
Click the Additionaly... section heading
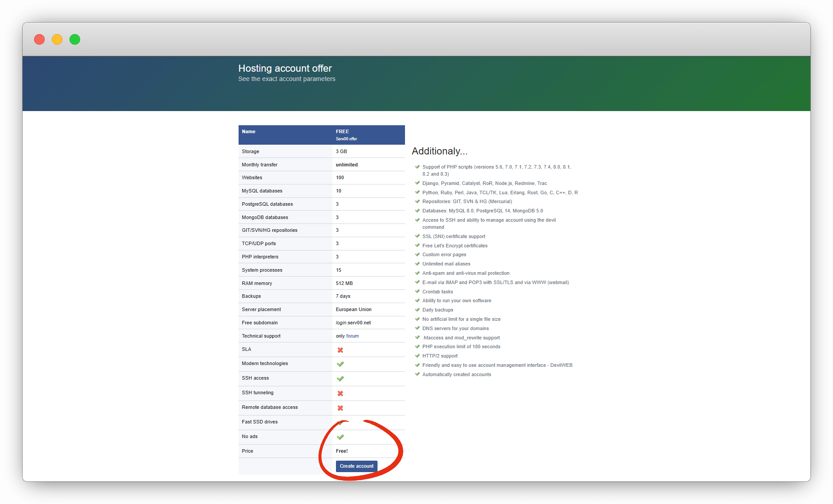coord(439,151)
